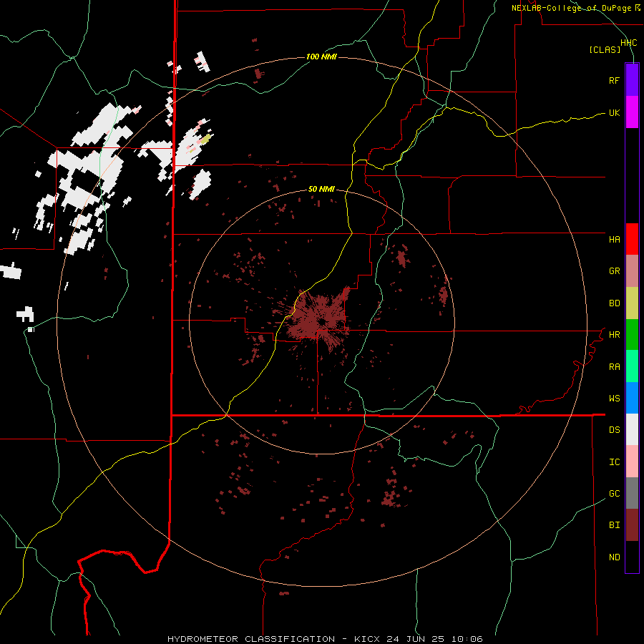
Task: Click the HA red legend color swatch
Action: pos(632,239)
